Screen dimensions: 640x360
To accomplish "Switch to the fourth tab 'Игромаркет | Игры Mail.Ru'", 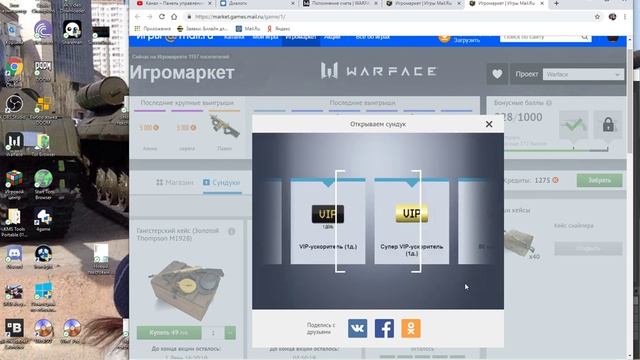I will 423,3.
